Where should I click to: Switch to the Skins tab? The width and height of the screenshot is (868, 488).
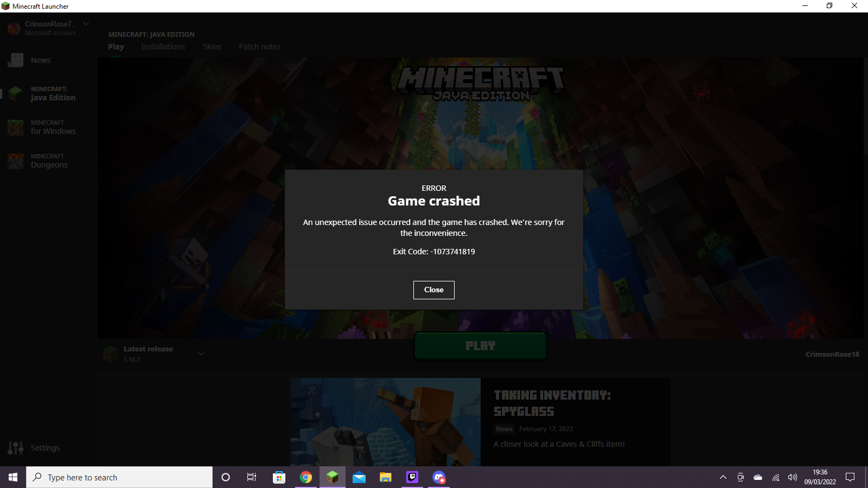tap(212, 47)
